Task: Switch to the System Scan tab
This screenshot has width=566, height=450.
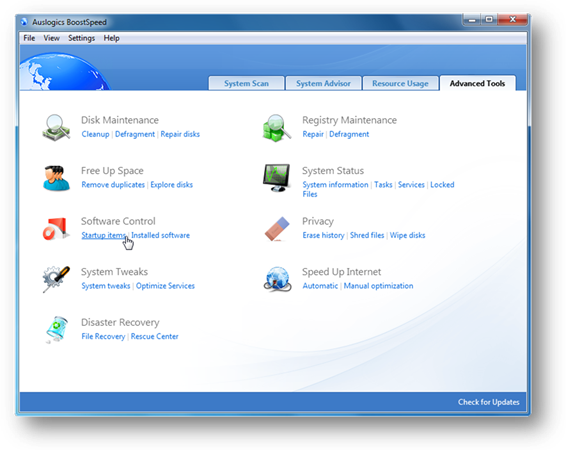Action: [x=247, y=83]
